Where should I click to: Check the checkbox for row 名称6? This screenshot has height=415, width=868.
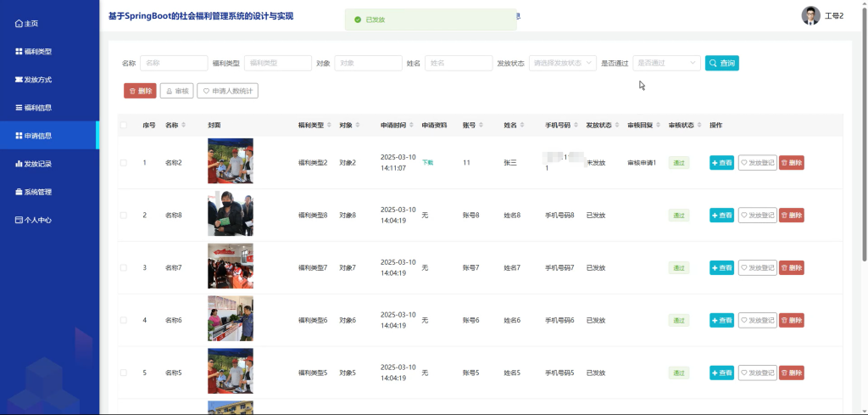coord(124,320)
